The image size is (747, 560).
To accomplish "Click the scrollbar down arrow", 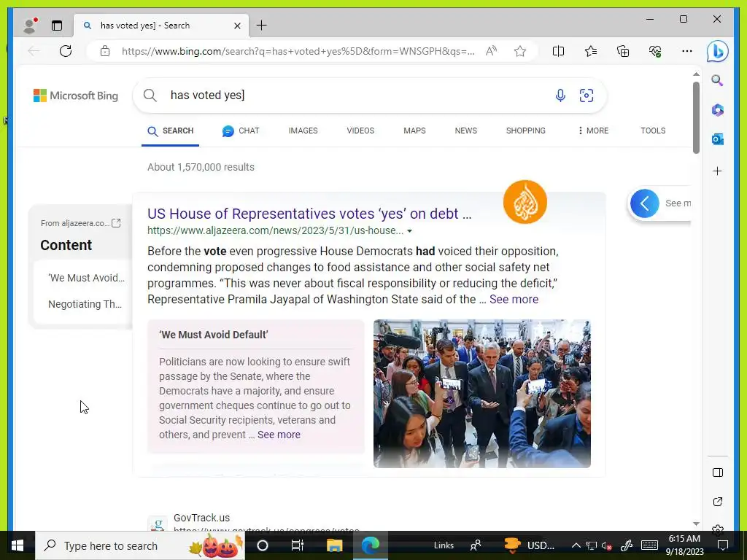I will pyautogui.click(x=696, y=524).
